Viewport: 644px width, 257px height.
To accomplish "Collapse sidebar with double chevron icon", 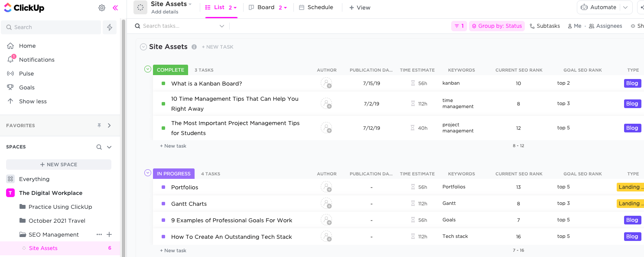I will [115, 8].
